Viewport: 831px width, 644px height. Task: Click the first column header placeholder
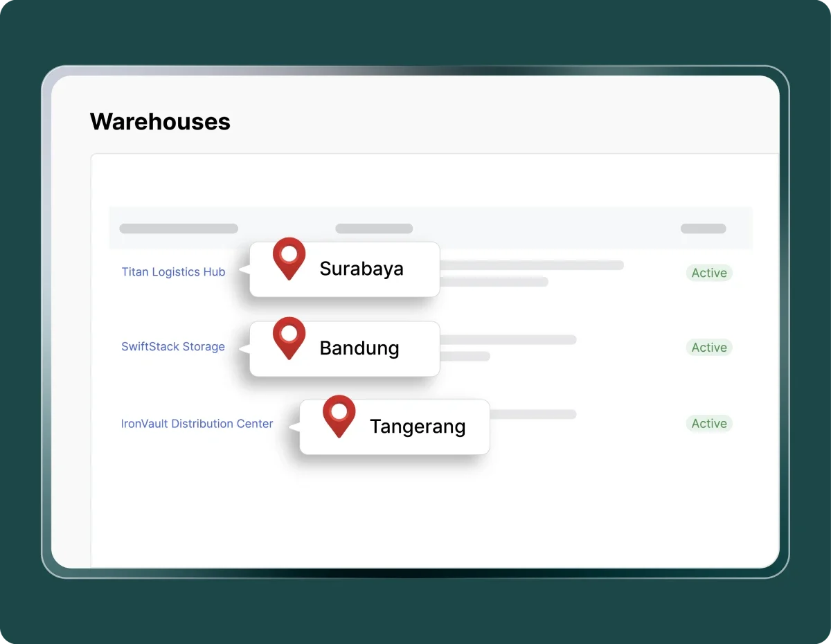click(179, 229)
